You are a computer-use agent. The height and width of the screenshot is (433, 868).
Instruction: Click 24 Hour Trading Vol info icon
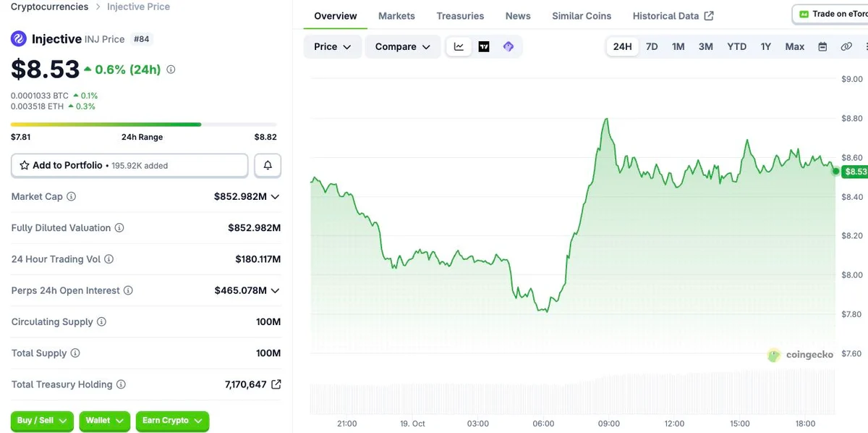tap(109, 259)
